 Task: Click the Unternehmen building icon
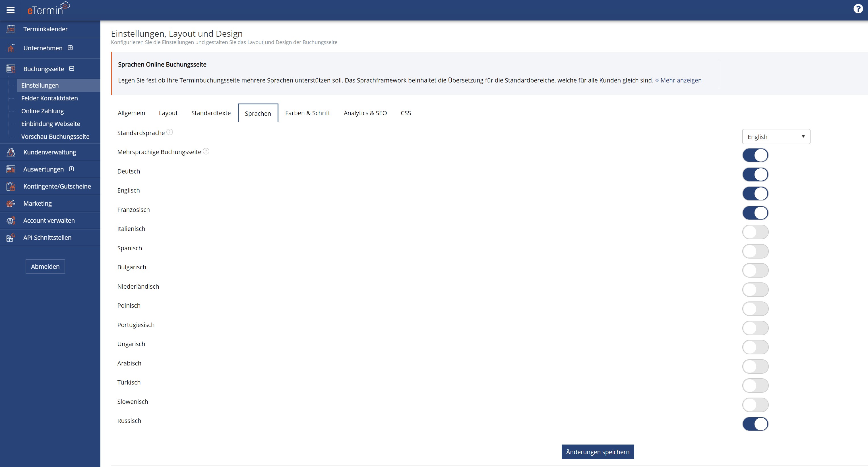pos(11,48)
